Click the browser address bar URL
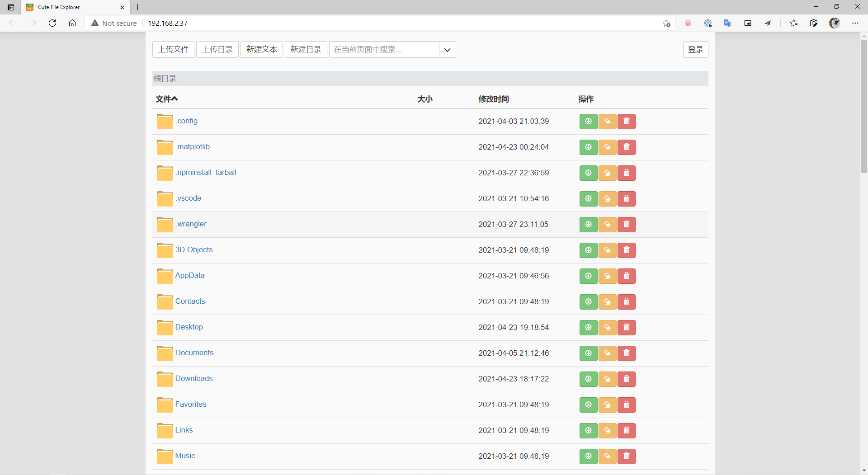This screenshot has height=475, width=868. (x=168, y=23)
